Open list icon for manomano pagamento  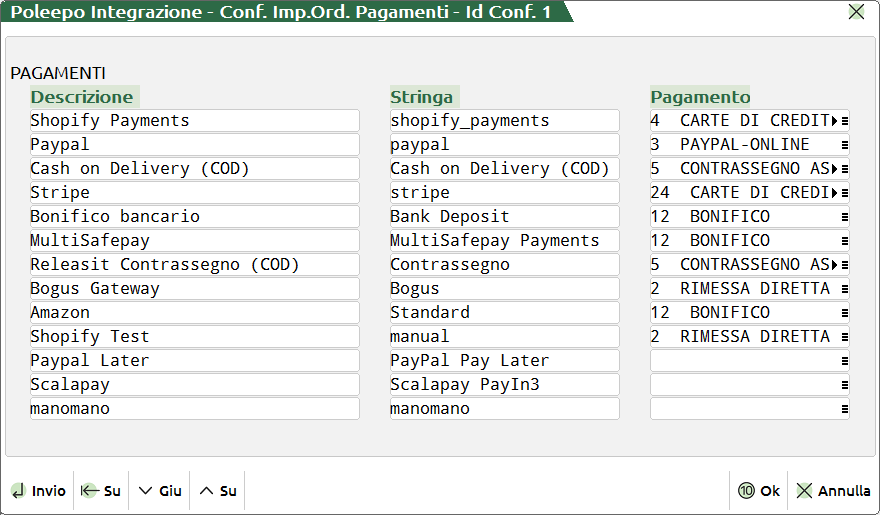[x=844, y=409]
